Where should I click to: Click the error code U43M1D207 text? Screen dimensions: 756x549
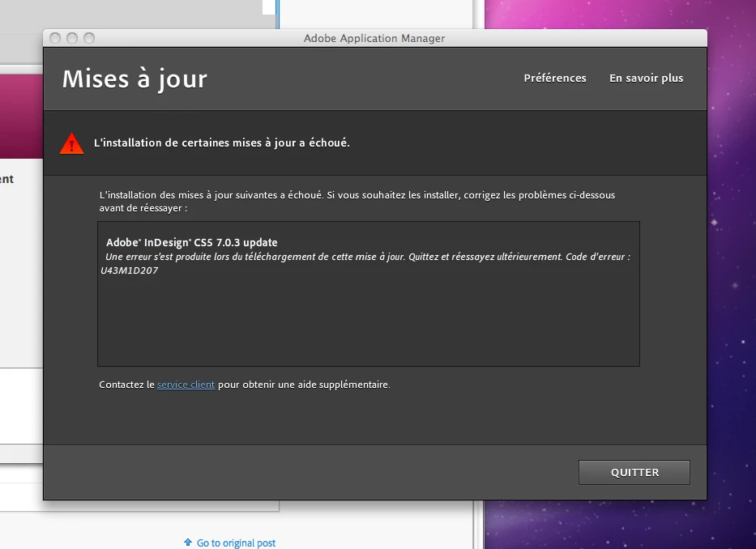point(129,270)
